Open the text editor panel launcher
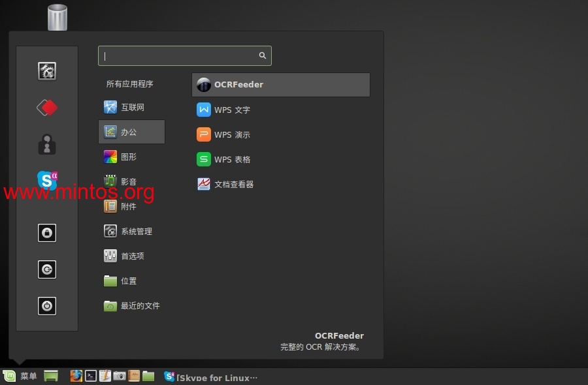The height and width of the screenshot is (385, 588). pyautogui.click(x=105, y=376)
